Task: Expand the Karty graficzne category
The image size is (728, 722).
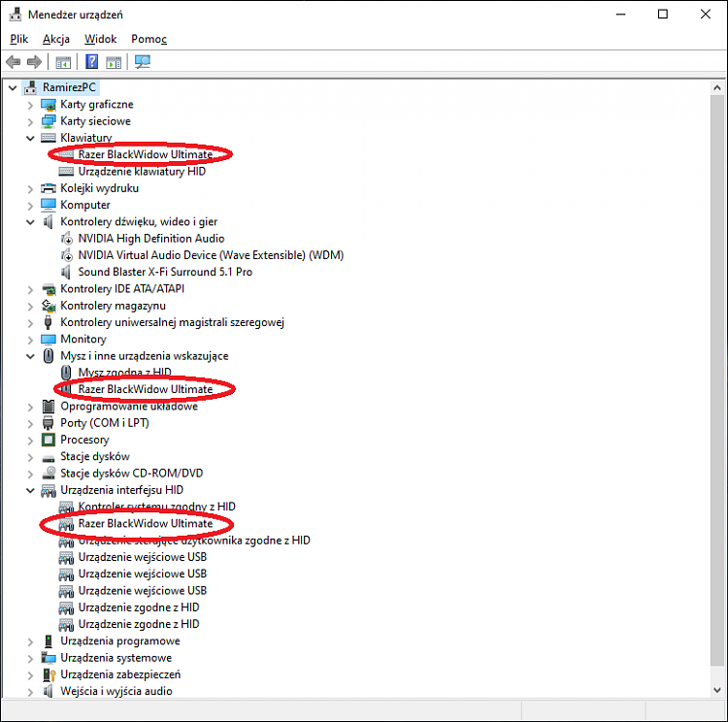Action: (30, 105)
